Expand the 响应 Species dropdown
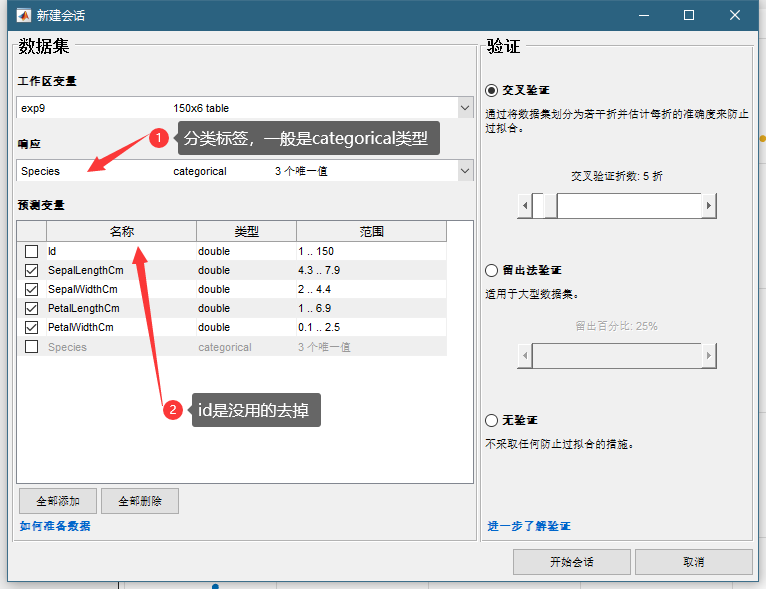The height and width of the screenshot is (589, 766). pyautogui.click(x=464, y=172)
